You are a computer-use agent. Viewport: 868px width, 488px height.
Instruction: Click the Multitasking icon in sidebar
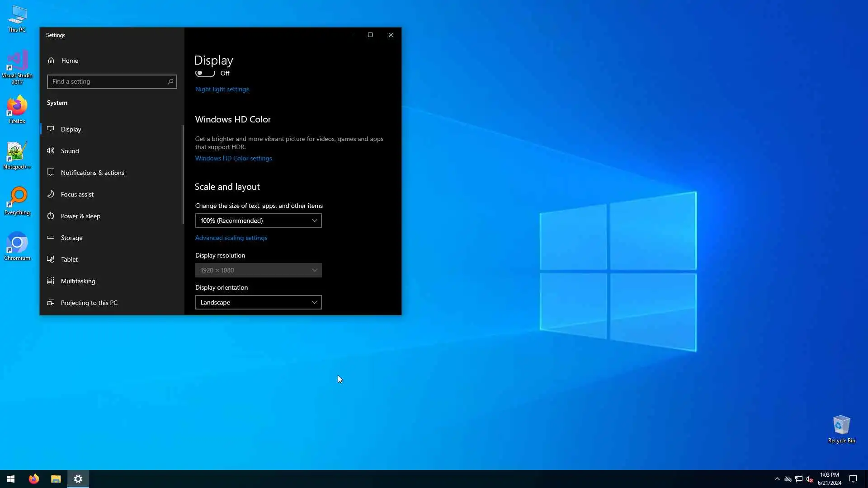tap(51, 281)
